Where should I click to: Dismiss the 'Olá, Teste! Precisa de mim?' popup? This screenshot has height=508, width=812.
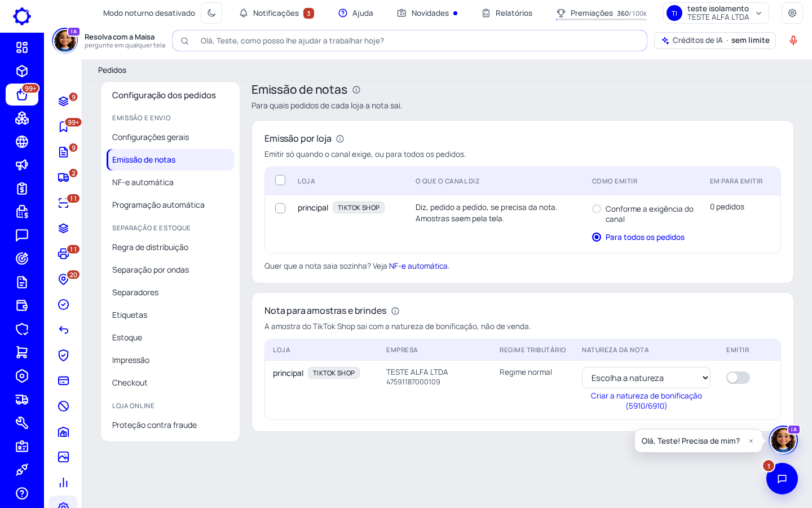tap(751, 441)
